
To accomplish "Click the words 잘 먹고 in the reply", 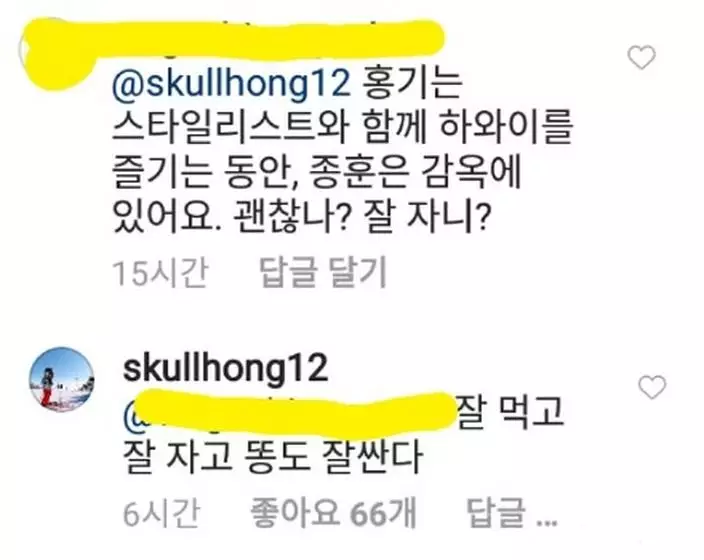I will [510, 412].
